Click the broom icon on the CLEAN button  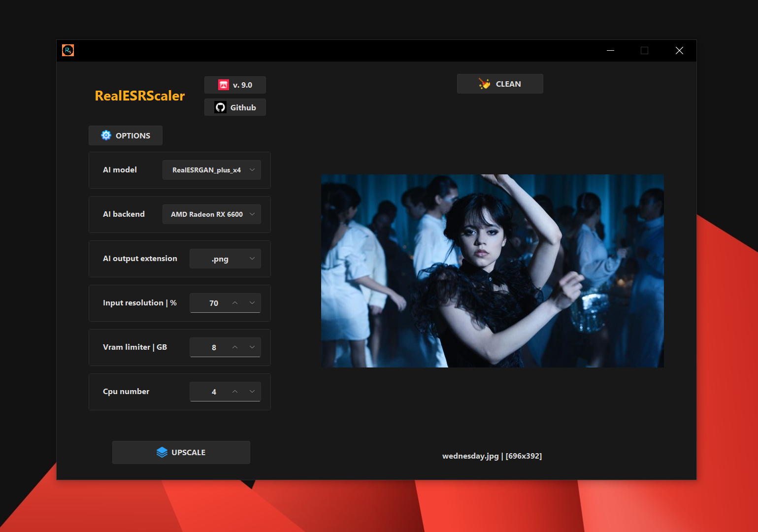coord(484,84)
